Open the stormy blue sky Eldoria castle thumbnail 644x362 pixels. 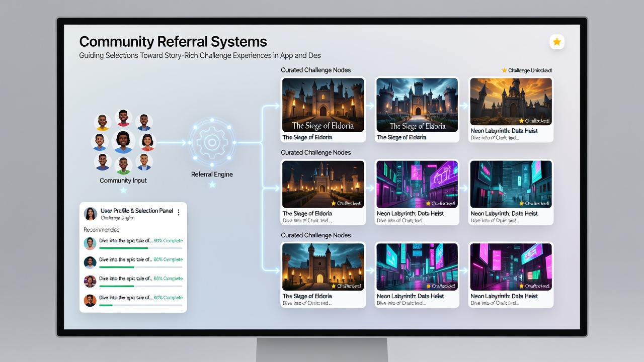tap(417, 105)
